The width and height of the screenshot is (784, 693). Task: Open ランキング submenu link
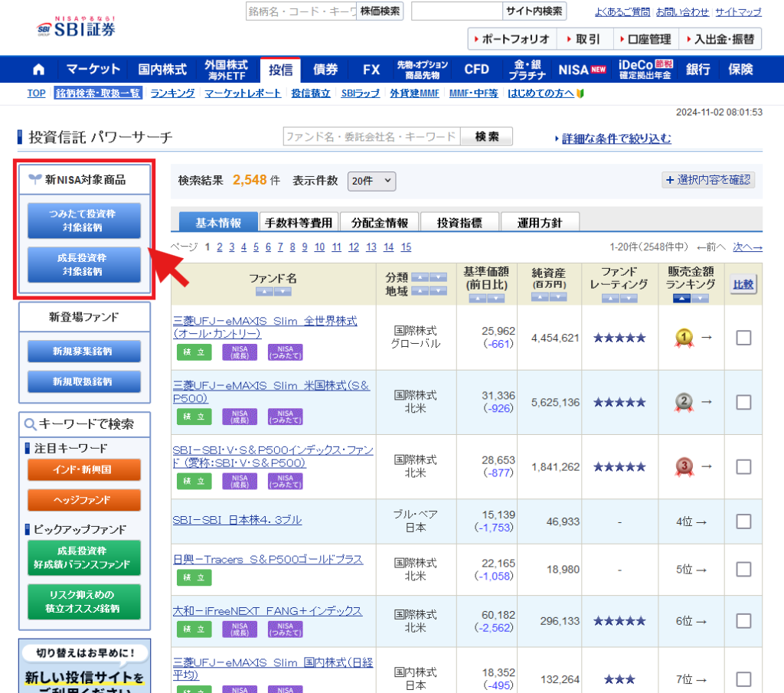pyautogui.click(x=172, y=93)
